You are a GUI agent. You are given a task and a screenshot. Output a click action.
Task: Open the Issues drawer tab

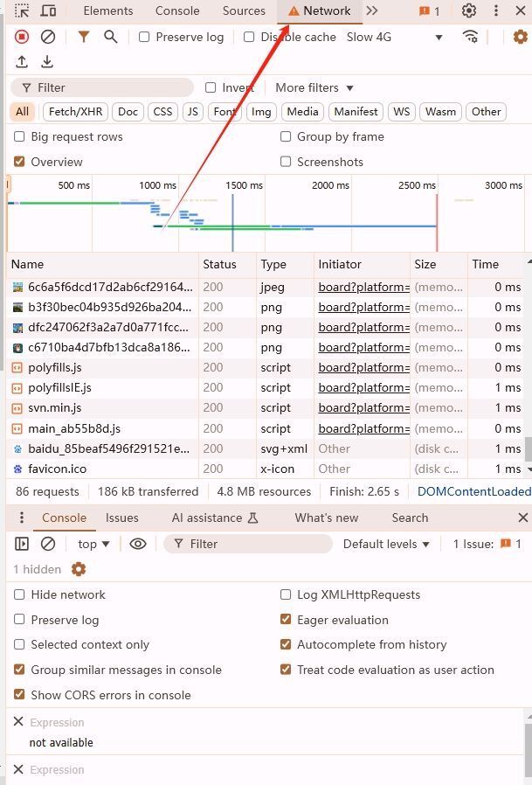(x=122, y=518)
